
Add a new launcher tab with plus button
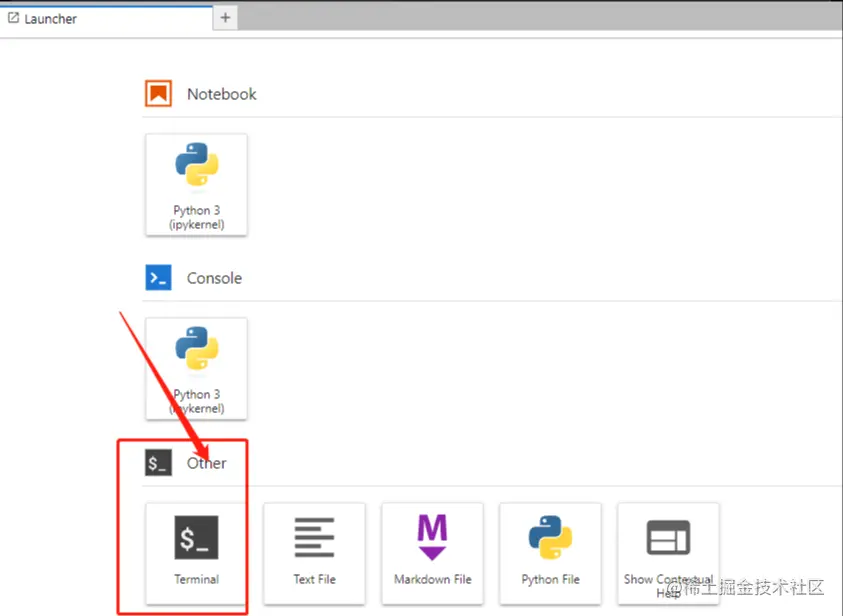coord(225,18)
